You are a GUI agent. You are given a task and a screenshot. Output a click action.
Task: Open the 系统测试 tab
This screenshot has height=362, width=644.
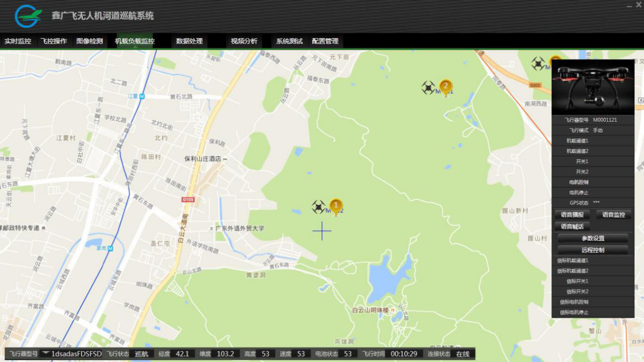289,41
